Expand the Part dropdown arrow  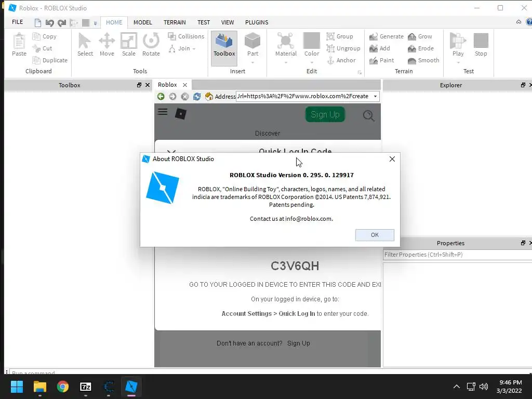pyautogui.click(x=252, y=62)
